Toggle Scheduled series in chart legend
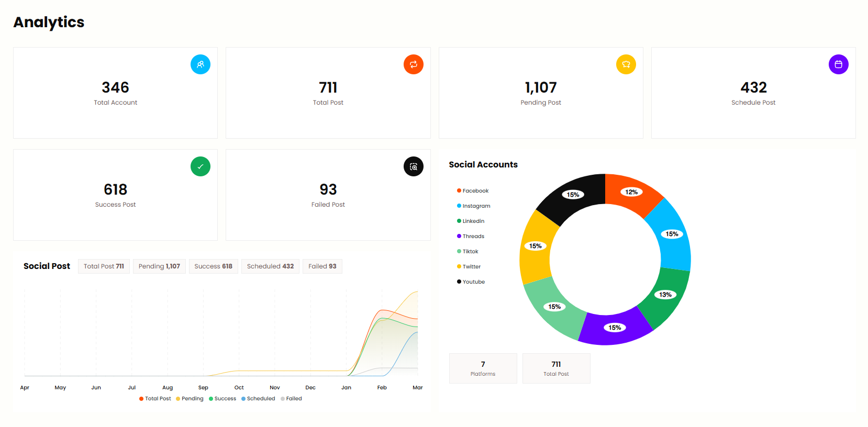The width and height of the screenshot is (868, 427). [x=258, y=399]
